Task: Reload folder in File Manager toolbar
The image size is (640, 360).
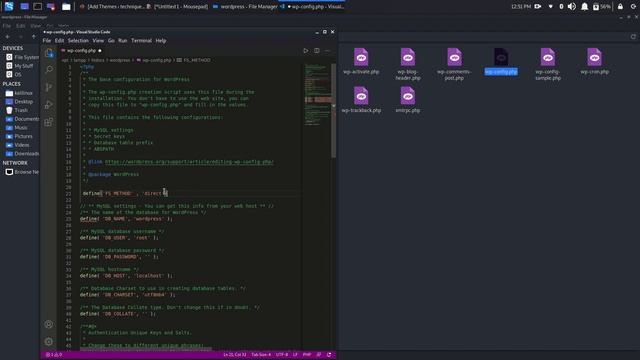Action: click(x=633, y=37)
